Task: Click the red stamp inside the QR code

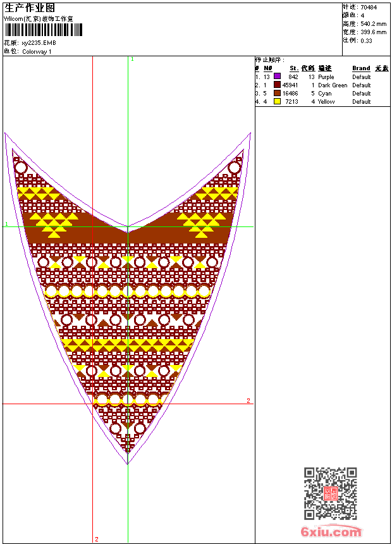Action: (x=330, y=493)
